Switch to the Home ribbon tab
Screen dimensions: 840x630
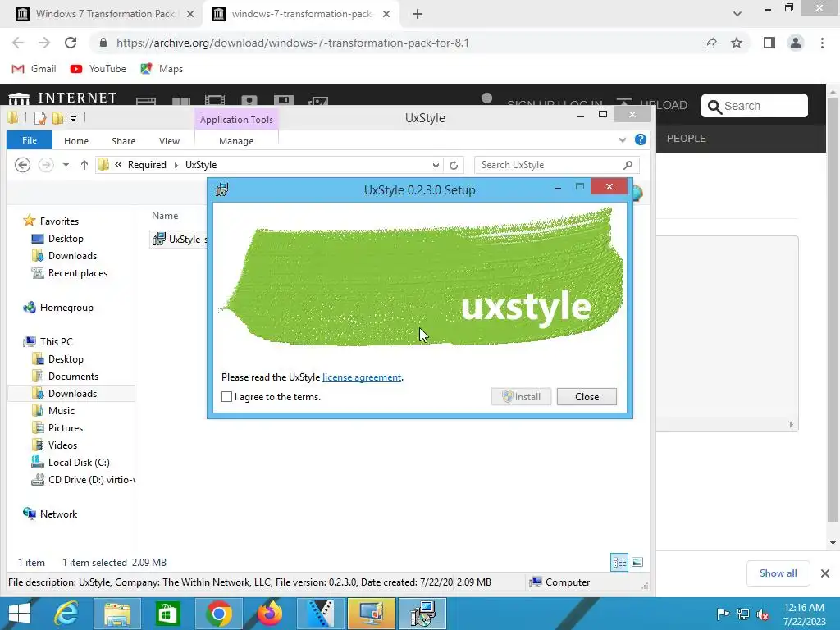coord(76,141)
